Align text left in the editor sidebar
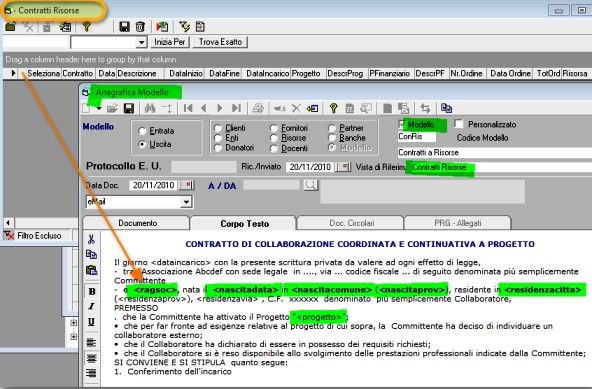Screen dimensions: 592x389 coord(91,343)
